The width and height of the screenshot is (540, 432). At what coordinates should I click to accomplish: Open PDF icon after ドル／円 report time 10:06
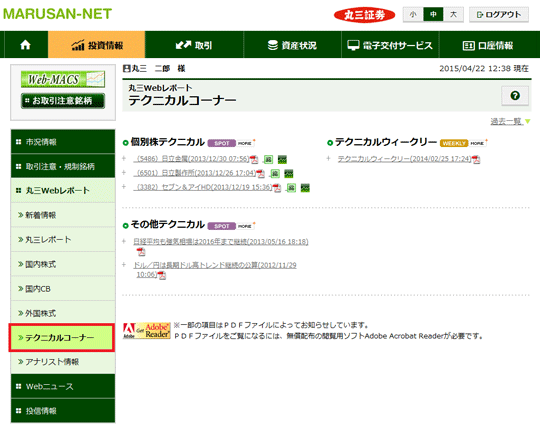pyautogui.click(x=162, y=275)
